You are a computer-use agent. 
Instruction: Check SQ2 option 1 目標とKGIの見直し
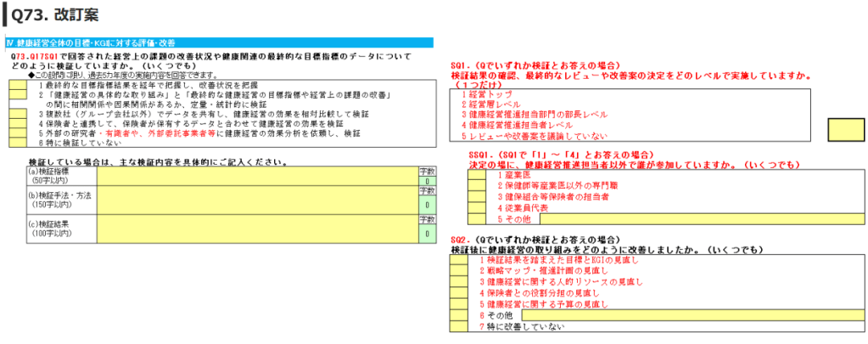tap(457, 260)
